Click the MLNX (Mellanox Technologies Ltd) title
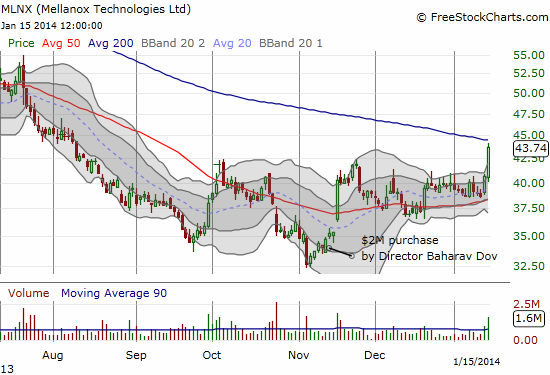 pyautogui.click(x=96, y=9)
